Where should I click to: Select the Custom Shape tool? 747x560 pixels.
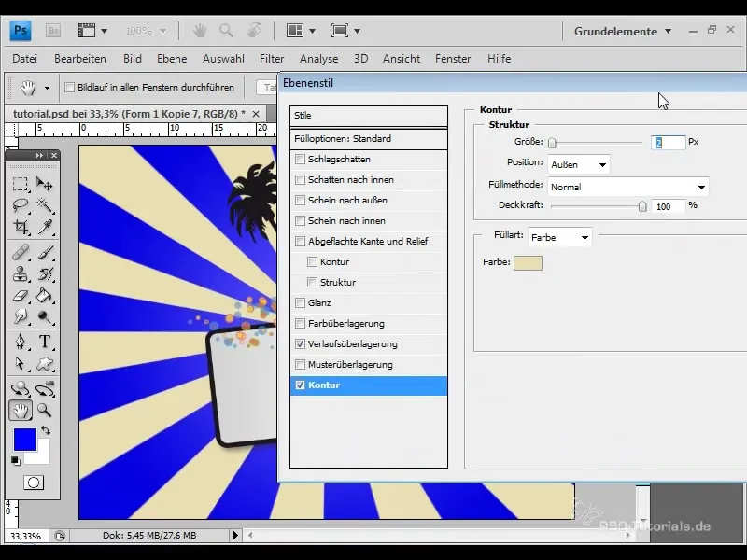tap(45, 364)
